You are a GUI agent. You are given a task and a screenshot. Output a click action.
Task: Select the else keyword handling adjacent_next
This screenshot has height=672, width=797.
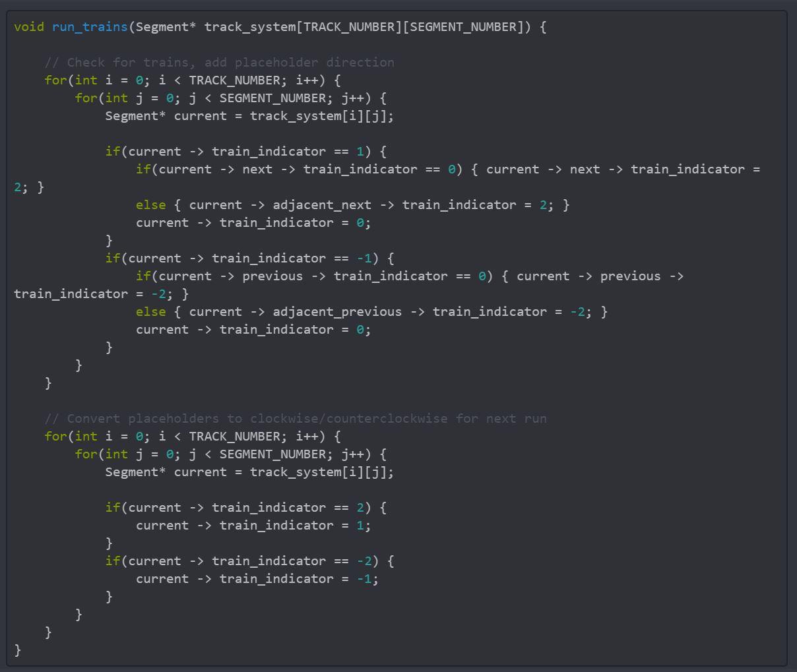(x=150, y=204)
